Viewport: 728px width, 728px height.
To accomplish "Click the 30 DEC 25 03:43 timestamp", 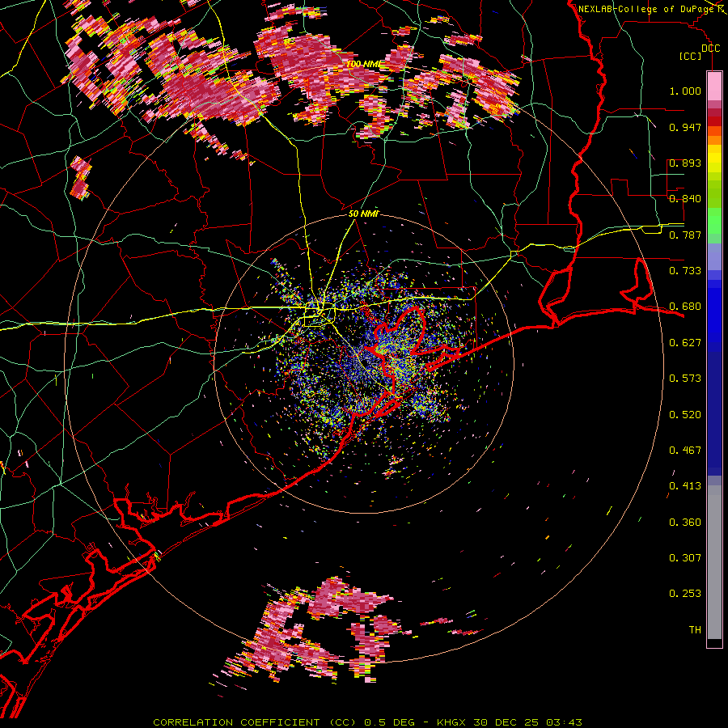I will point(528,722).
